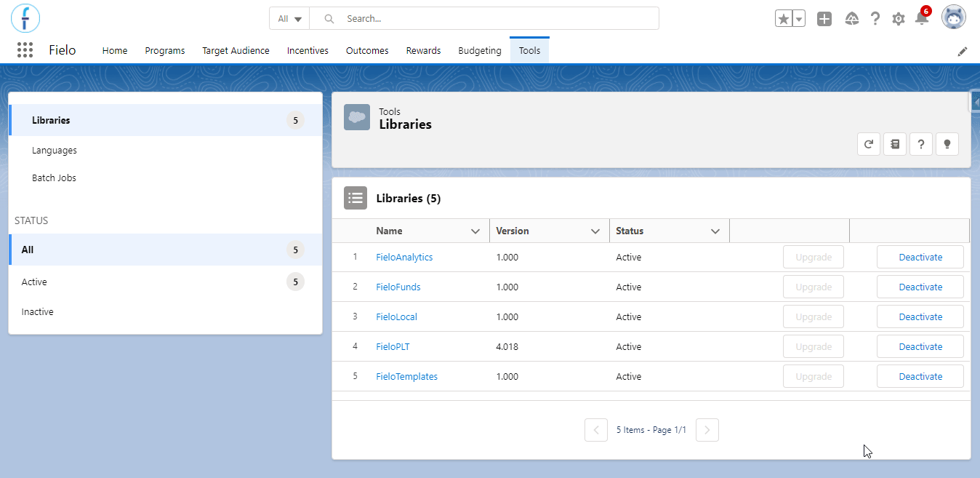This screenshot has width=980, height=478.
Task: Go to the Programs tab
Action: [165, 51]
